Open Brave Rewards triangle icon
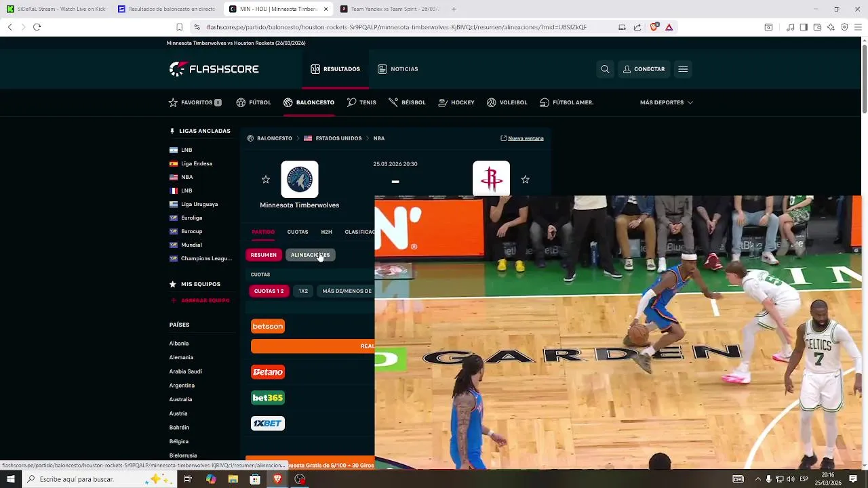868x488 pixels. (669, 27)
